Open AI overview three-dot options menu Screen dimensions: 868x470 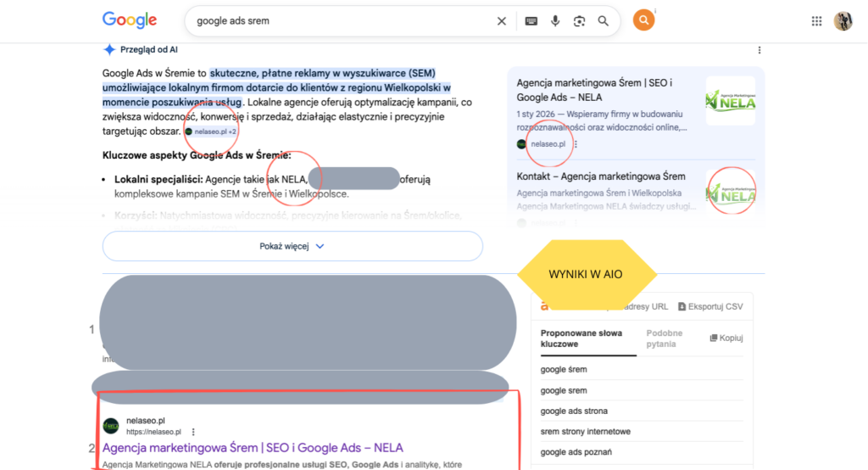pos(759,50)
